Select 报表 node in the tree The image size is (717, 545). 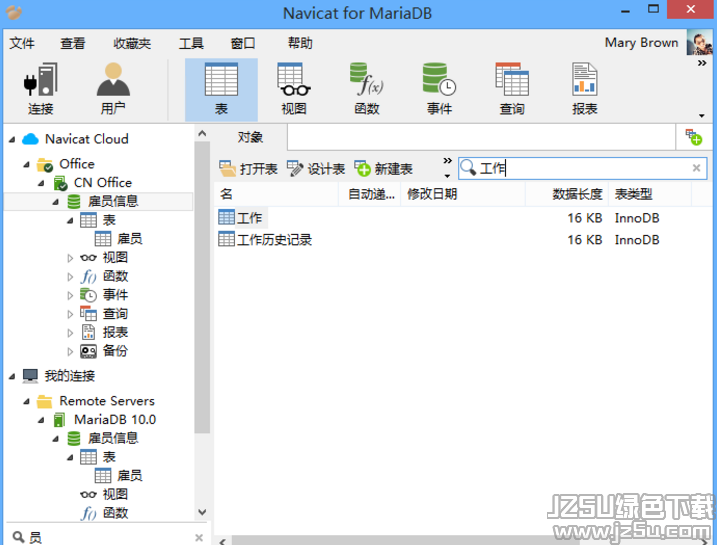tap(115, 332)
